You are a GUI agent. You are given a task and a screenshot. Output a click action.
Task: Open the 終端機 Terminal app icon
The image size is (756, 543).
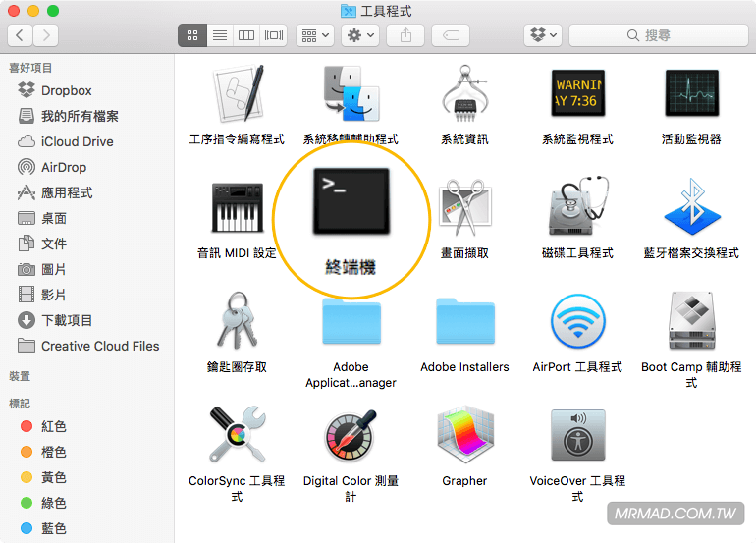[351, 201]
